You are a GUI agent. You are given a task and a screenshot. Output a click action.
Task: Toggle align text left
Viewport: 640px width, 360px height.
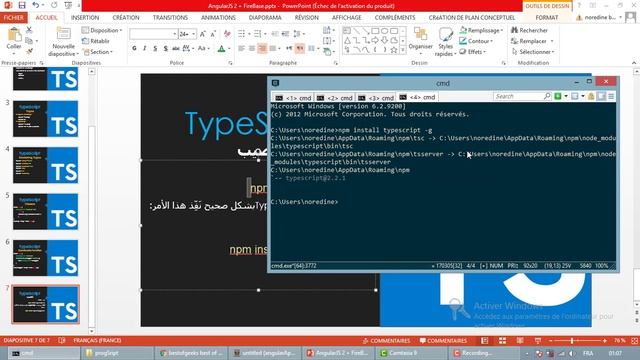[x=242, y=49]
